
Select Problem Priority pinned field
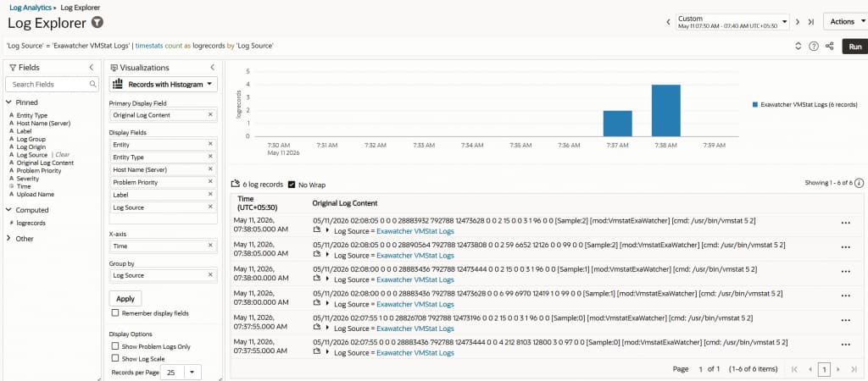[39, 171]
